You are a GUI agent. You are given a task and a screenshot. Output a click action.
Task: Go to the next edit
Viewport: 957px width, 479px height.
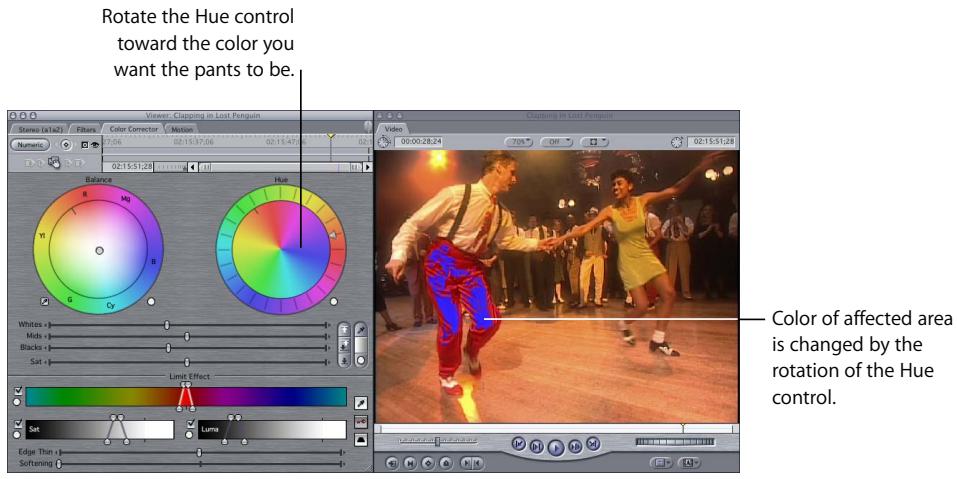[593, 444]
